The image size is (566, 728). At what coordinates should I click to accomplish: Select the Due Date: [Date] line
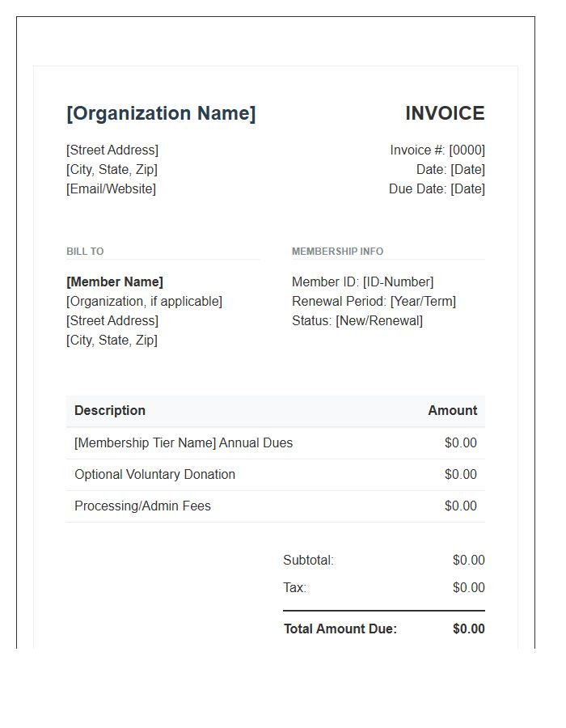(437, 189)
